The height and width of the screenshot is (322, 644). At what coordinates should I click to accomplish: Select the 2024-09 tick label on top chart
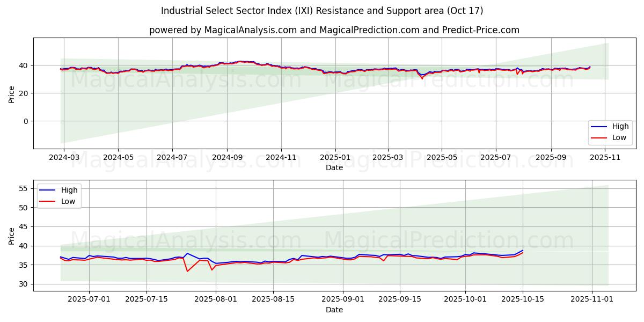(x=226, y=158)
